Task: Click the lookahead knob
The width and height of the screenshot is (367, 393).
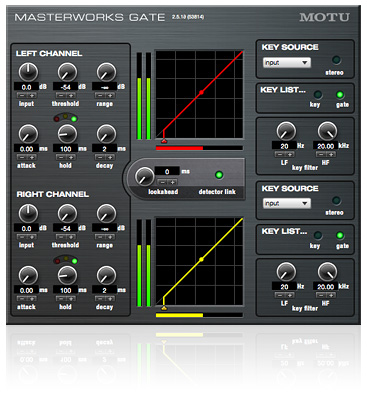Action: coord(144,176)
